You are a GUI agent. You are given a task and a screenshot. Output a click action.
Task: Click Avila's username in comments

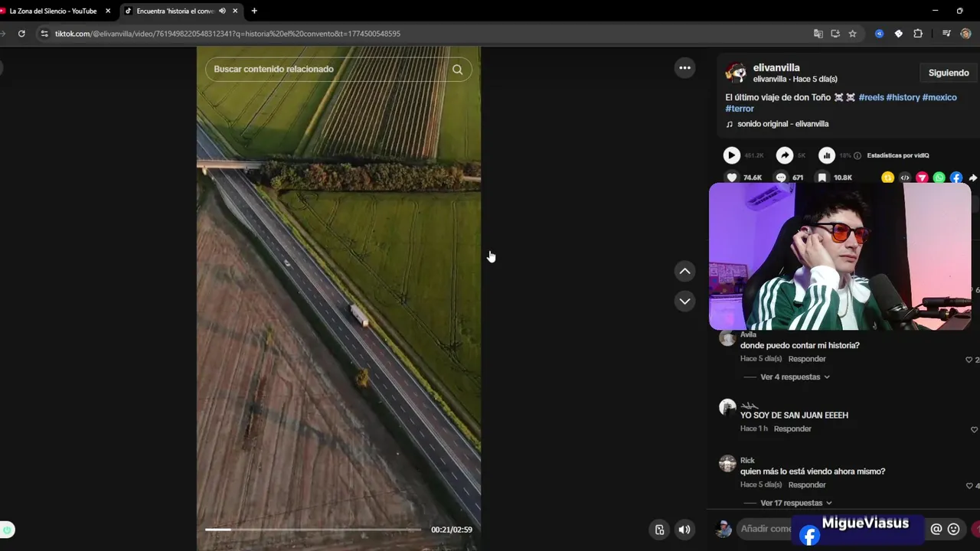tap(748, 335)
